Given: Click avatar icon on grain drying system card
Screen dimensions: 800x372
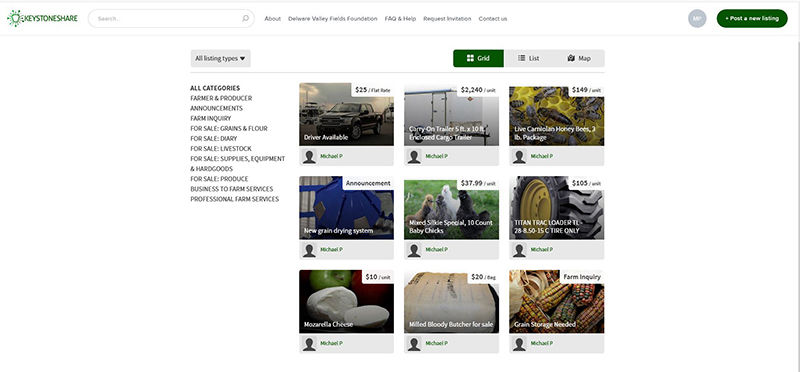Looking at the screenshot, I should [x=309, y=250].
